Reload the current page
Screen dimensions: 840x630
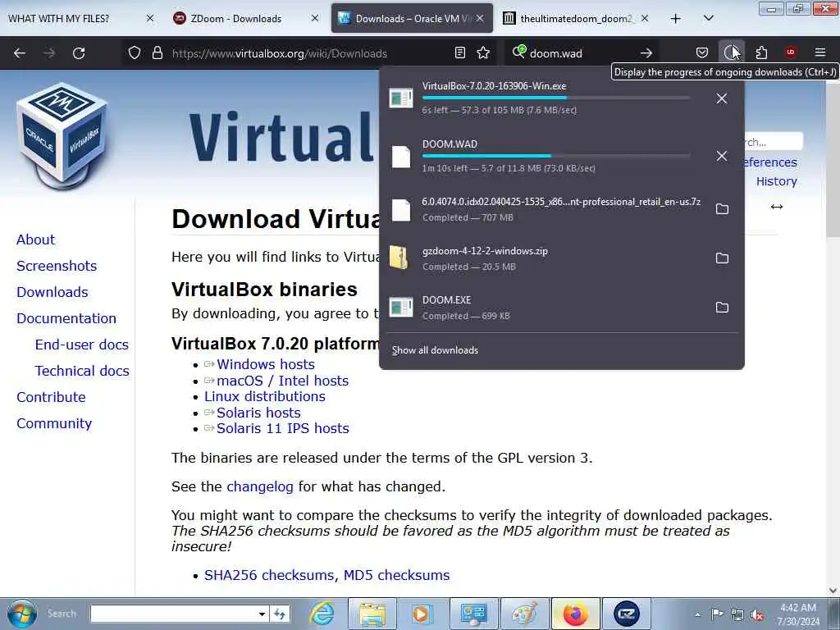79,53
